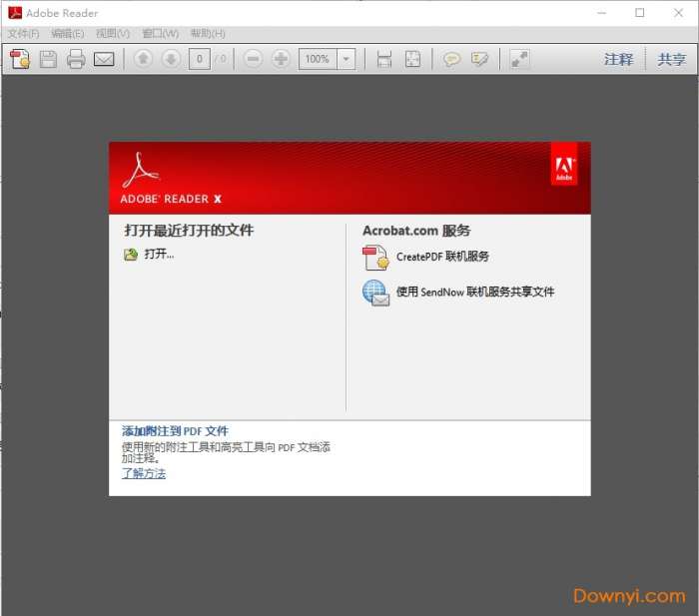Open the 视图(V) menu
The image size is (699, 616).
[113, 33]
